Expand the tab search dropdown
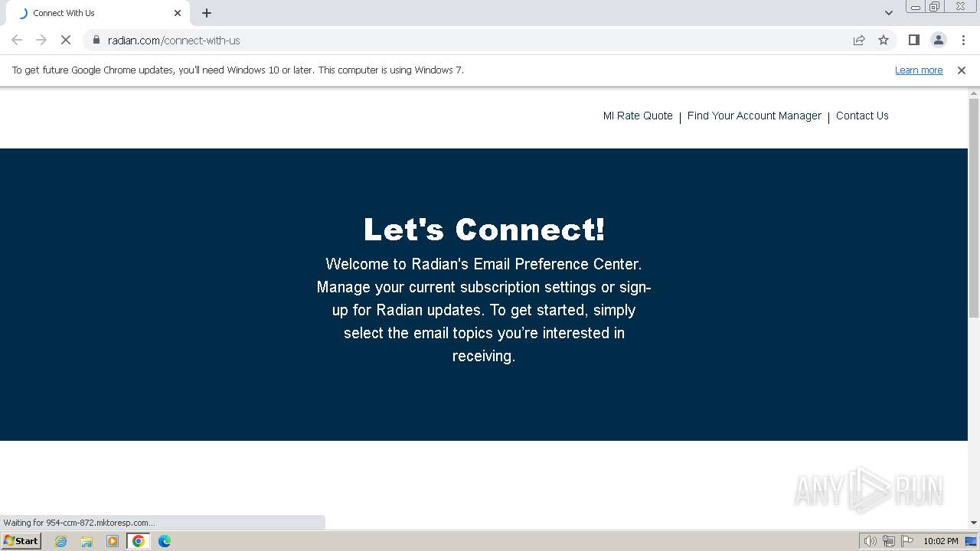Viewport: 980px width, 551px height. 889,13
